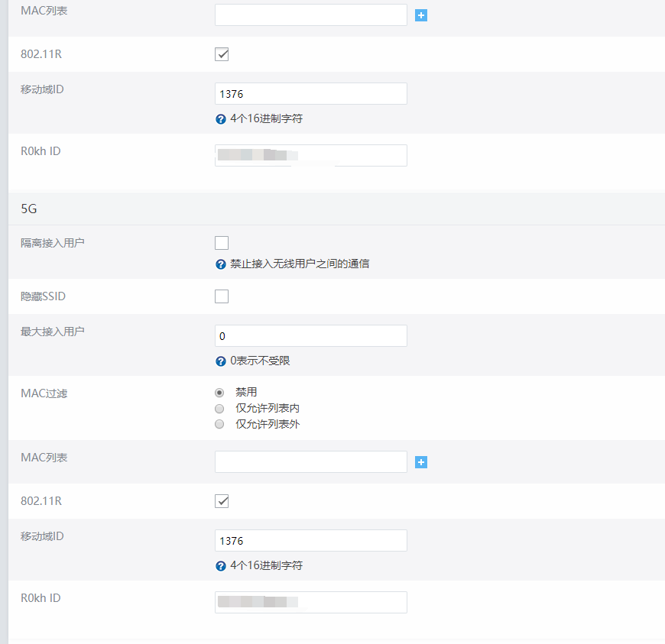Screen dimensions: 665x644
Task: Click the 移动域ID field above the 5G heading
Action: coord(310,94)
